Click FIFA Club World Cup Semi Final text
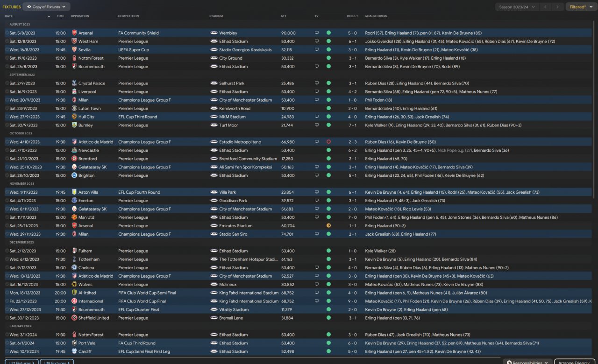Viewport: 598px width, 364px height. coord(147,293)
